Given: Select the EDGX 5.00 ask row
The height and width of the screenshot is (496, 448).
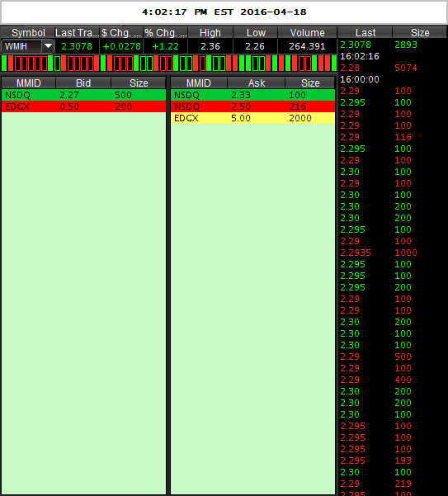Looking at the screenshot, I should 252,118.
